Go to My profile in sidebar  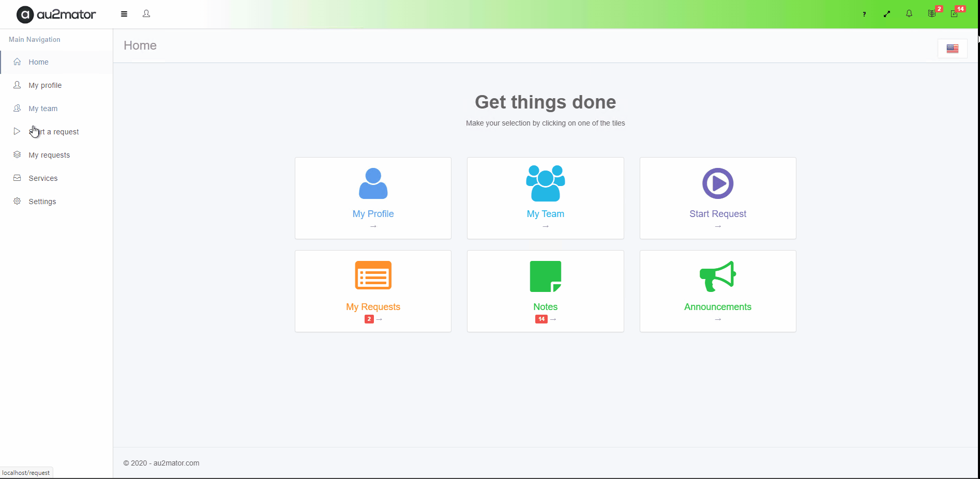coord(45,85)
